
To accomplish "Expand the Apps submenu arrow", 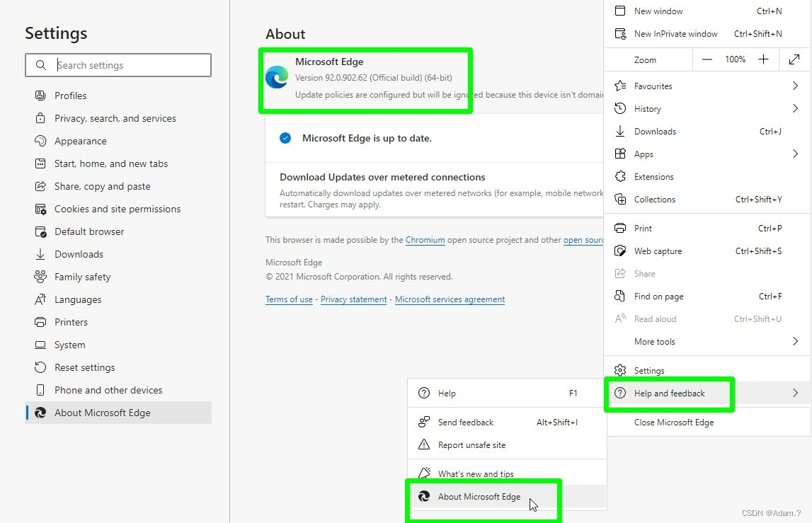I will point(796,154).
